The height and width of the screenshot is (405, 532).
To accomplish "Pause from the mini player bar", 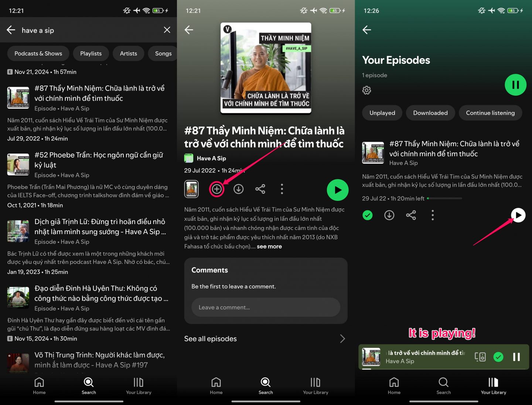I will (x=516, y=357).
